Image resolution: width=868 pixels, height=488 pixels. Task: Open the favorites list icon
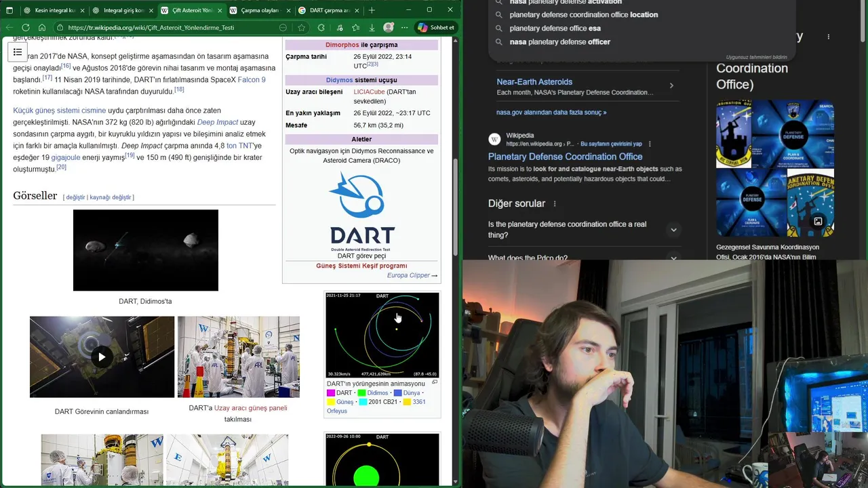(355, 28)
